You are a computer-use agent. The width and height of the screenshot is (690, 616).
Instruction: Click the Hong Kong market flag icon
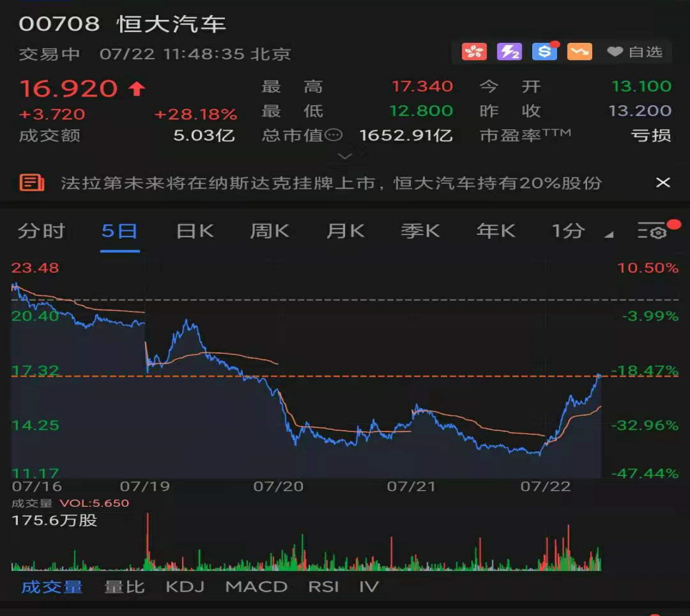coord(474,51)
